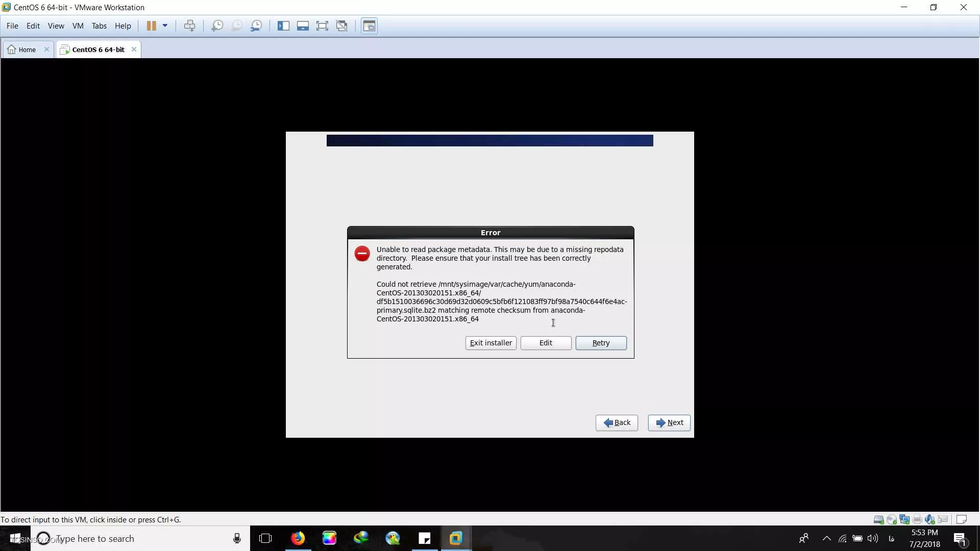Click the printer status icon
The width and height of the screenshot is (980, 551).
(x=917, y=519)
